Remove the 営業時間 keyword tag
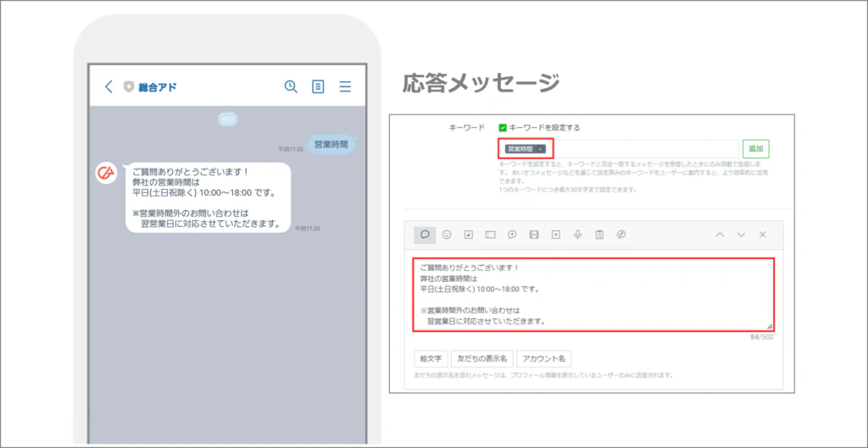The width and height of the screenshot is (868, 448). 540,149
